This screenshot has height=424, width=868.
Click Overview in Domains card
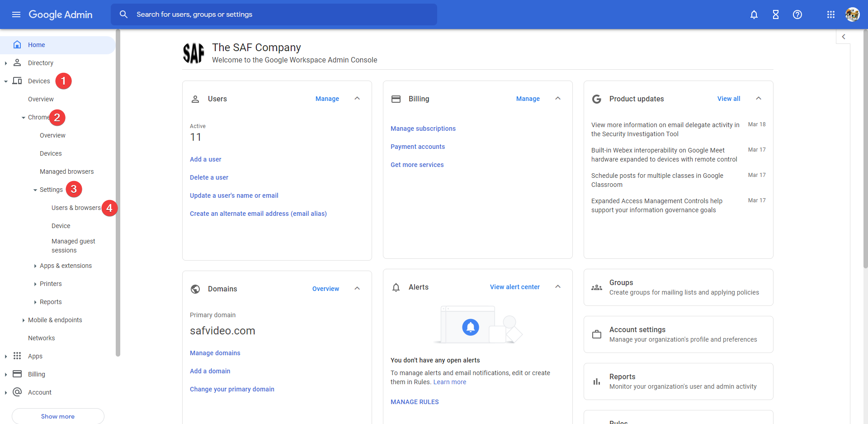325,289
